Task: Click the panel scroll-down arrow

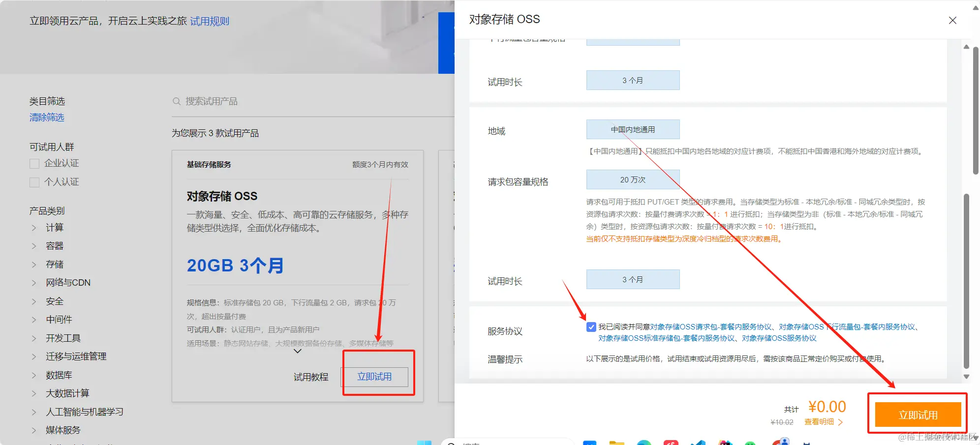Action: pos(966,377)
